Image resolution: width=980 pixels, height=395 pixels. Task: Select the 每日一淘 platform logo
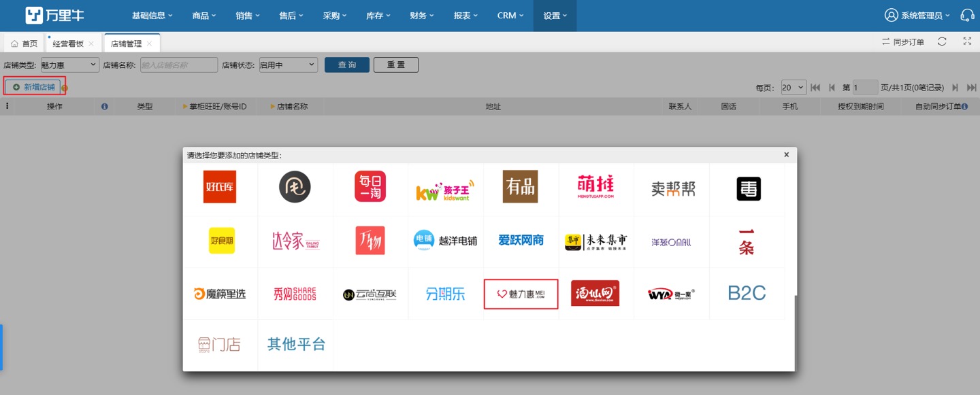[370, 187]
